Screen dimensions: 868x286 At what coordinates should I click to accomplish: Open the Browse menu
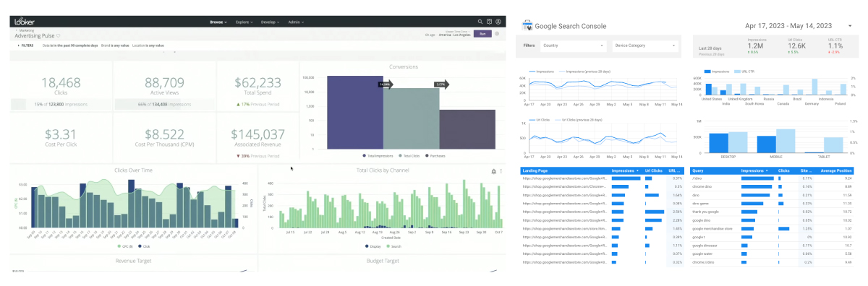[218, 22]
